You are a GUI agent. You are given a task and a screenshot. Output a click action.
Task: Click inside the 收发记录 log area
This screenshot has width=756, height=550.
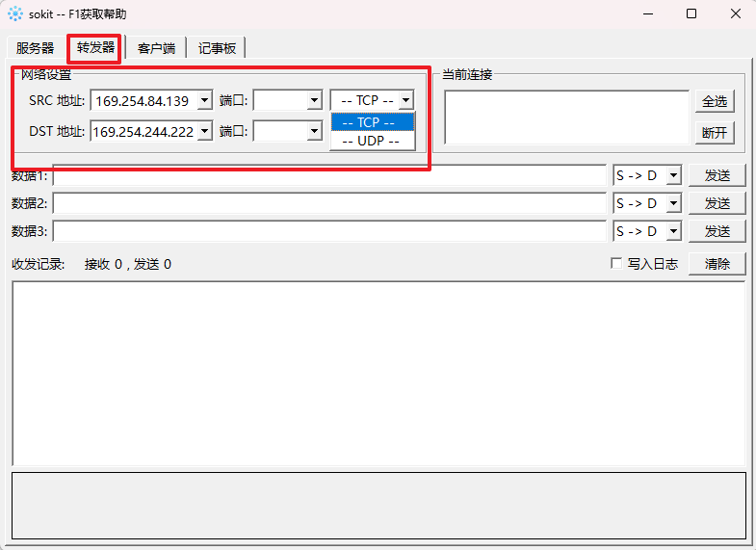click(378, 374)
